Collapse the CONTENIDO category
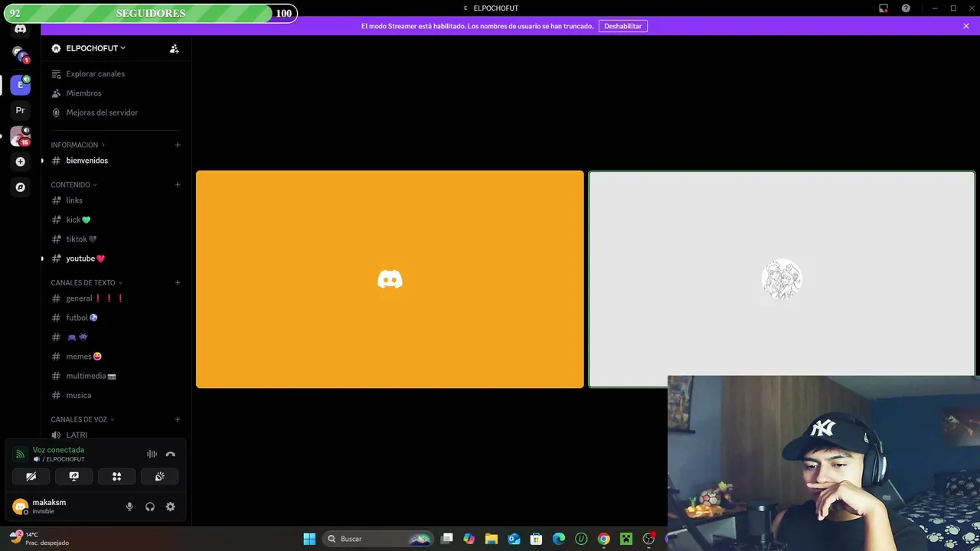 click(73, 184)
